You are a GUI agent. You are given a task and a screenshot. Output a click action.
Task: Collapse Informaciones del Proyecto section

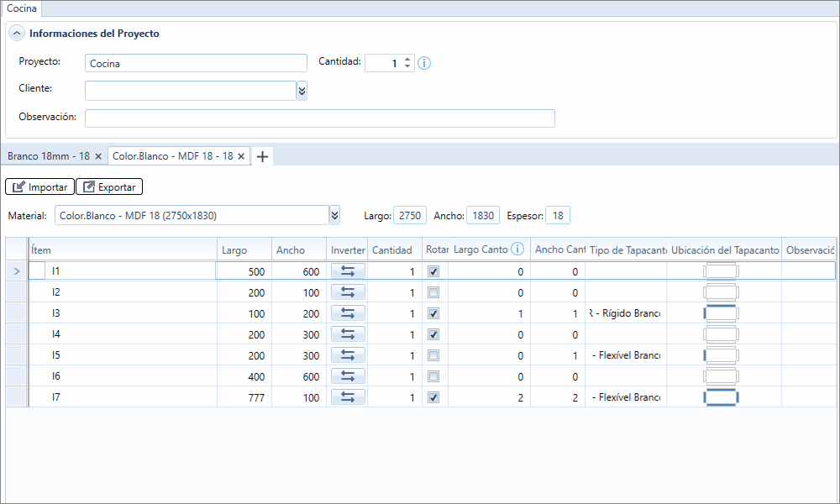pos(17,34)
